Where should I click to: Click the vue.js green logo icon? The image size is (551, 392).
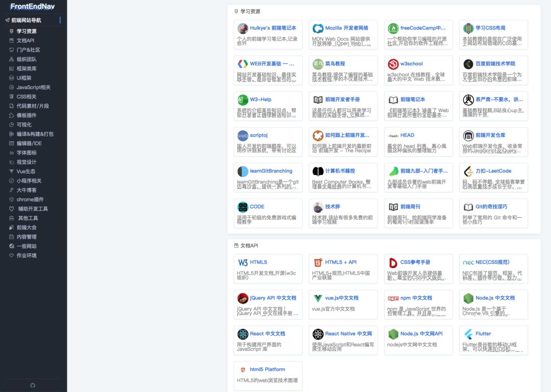click(x=318, y=298)
